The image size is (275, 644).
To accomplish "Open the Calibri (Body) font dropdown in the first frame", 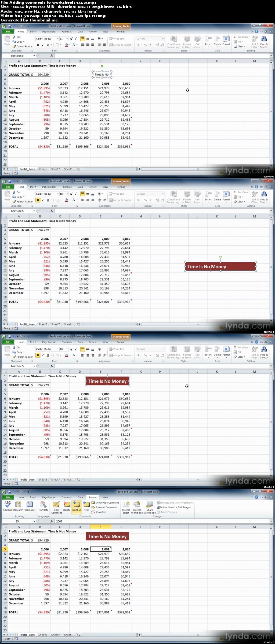I will pyautogui.click(x=58, y=39).
